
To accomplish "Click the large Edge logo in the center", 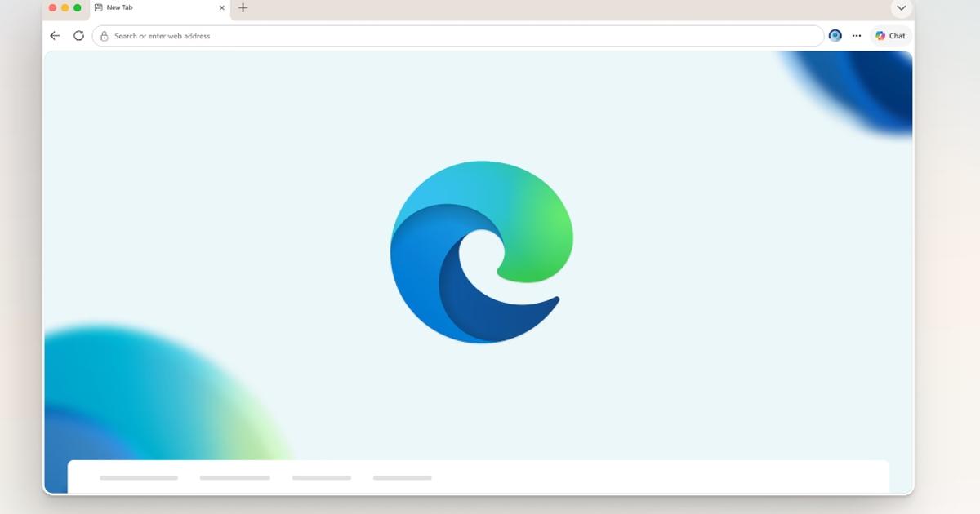I will pos(481,252).
